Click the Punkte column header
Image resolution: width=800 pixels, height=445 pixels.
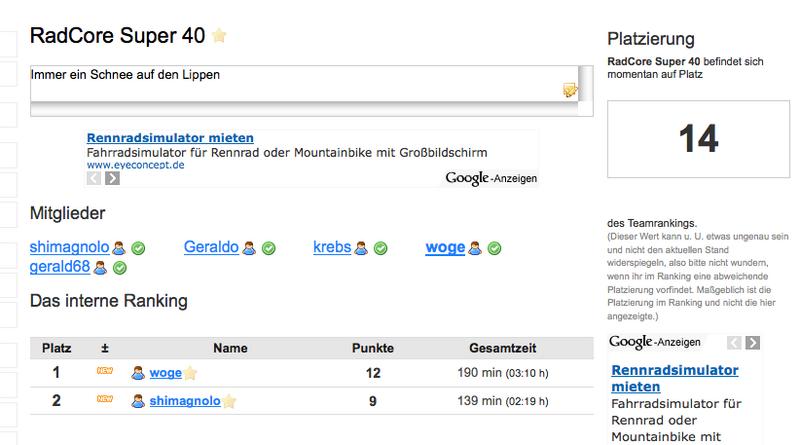[x=372, y=348]
